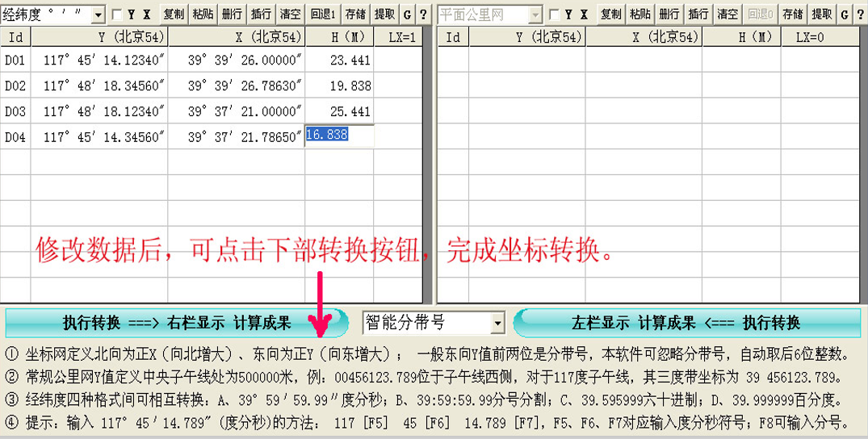Click the right panel 清空 button
The height and width of the screenshot is (439, 868).
(x=728, y=15)
